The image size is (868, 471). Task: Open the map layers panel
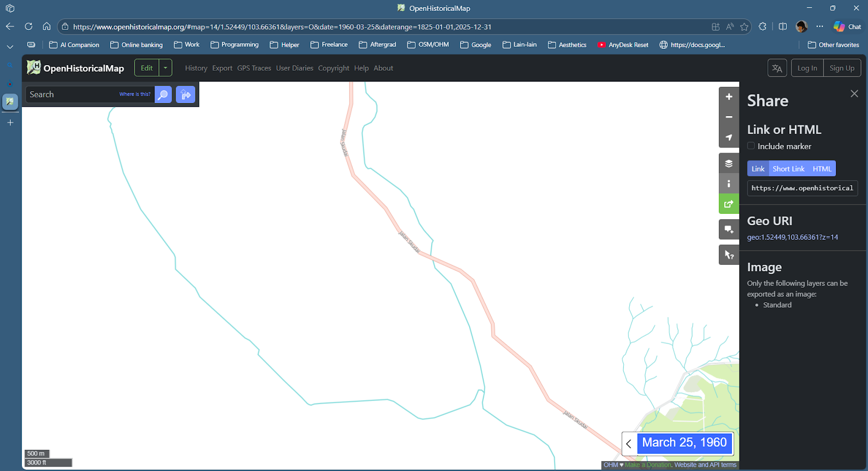pyautogui.click(x=729, y=163)
